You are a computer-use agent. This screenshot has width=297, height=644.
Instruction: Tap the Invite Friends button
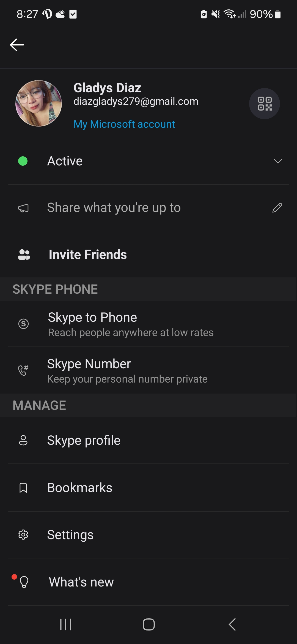click(x=148, y=255)
